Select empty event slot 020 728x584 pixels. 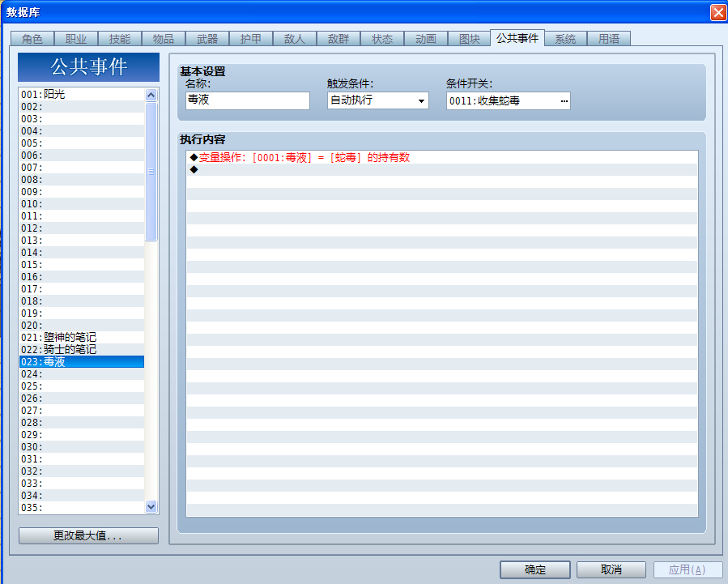pos(82,325)
